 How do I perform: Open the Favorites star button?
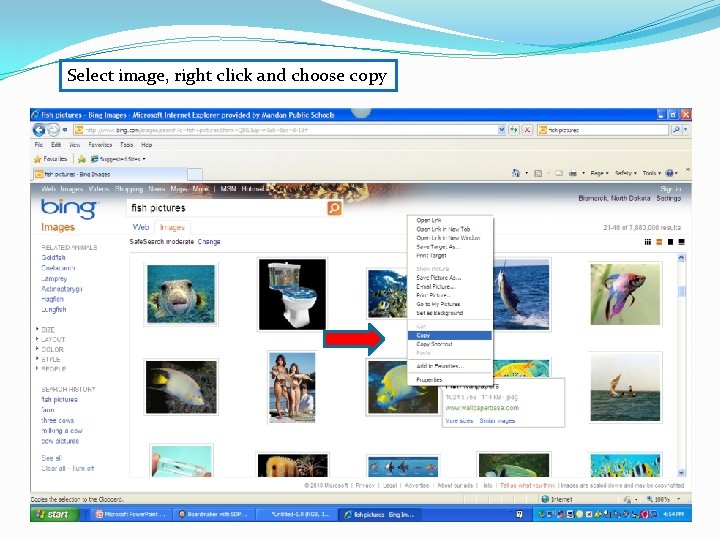coord(51,159)
